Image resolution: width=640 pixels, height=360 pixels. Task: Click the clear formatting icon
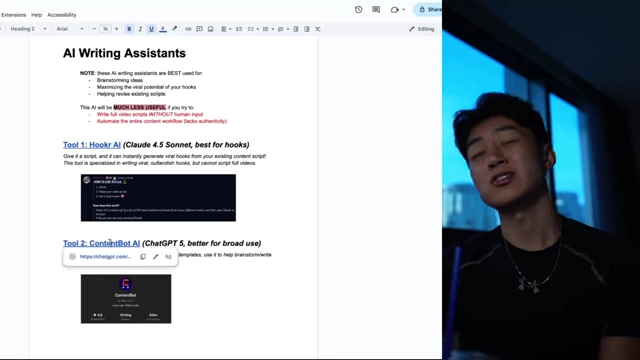click(x=318, y=29)
